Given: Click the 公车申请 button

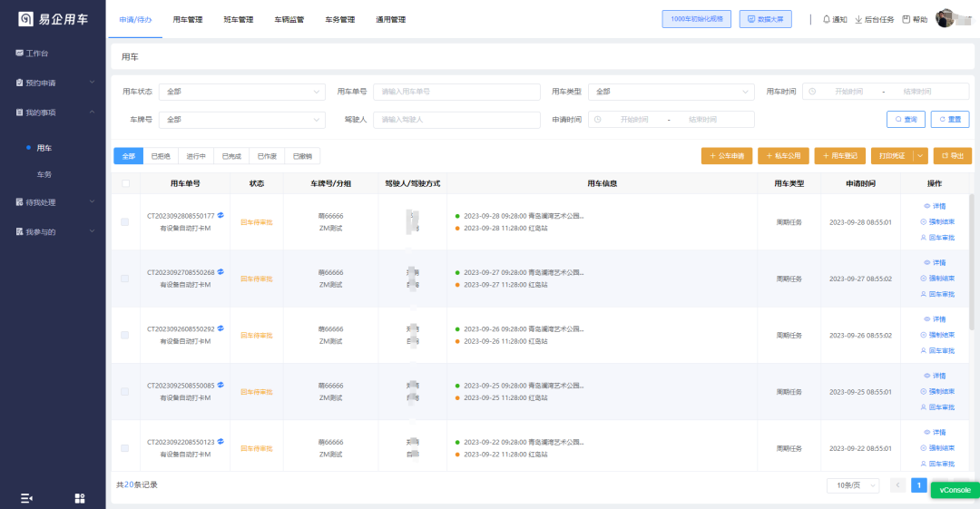Looking at the screenshot, I should coord(727,156).
